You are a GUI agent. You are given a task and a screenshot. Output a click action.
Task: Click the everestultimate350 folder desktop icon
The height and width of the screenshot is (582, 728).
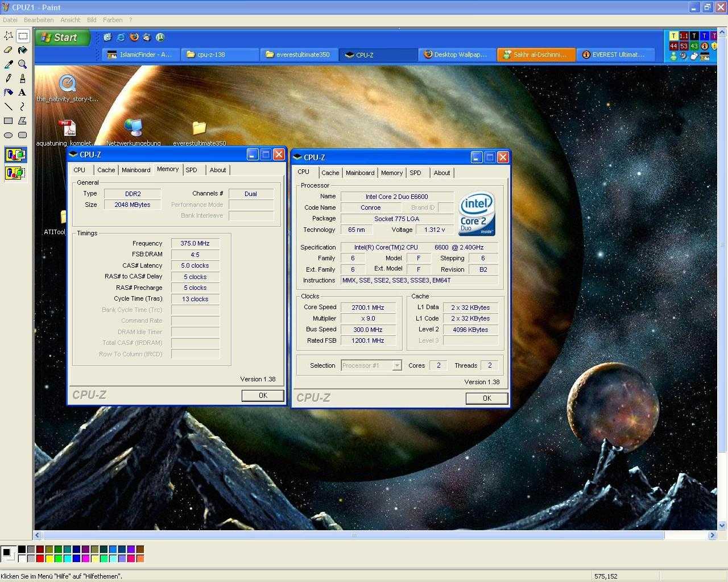point(199,132)
